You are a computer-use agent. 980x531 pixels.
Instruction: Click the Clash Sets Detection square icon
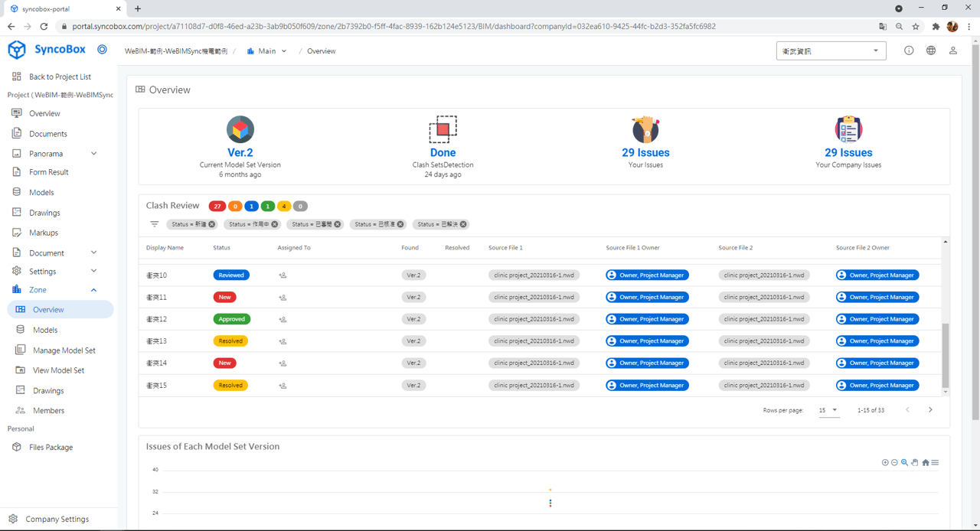(x=443, y=129)
